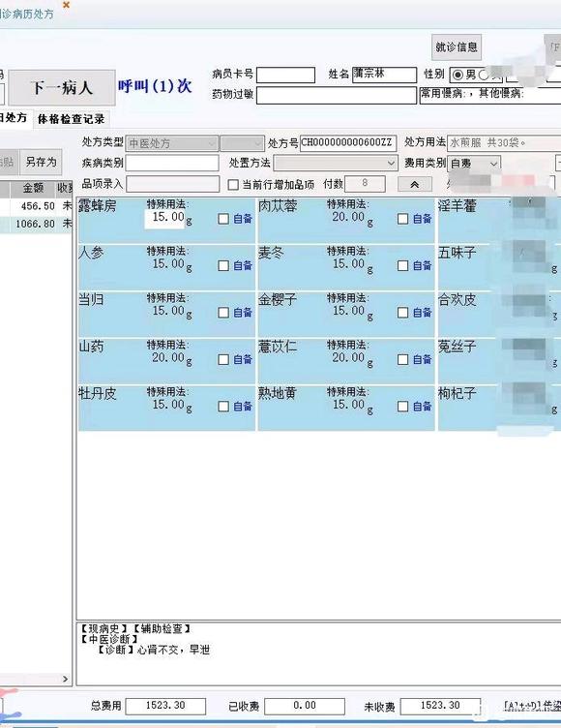Click the 下一病人 button
The image size is (561, 728).
click(62, 88)
